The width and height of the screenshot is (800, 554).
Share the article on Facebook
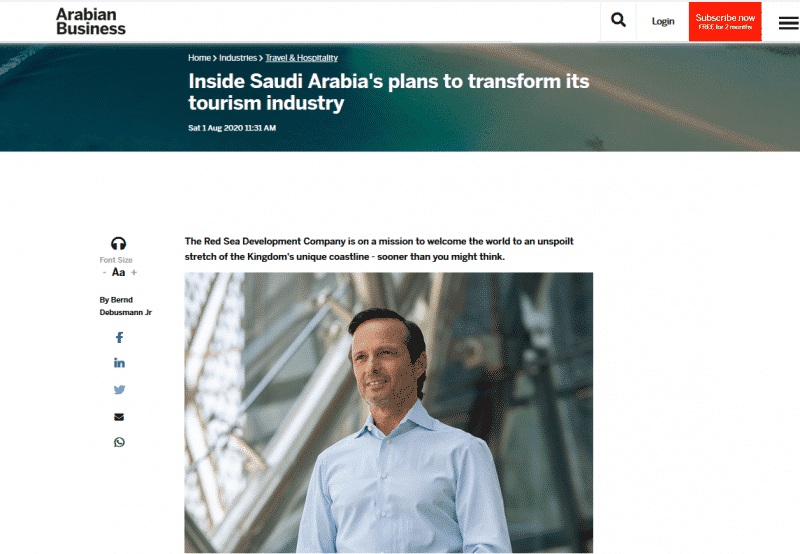pyautogui.click(x=119, y=337)
